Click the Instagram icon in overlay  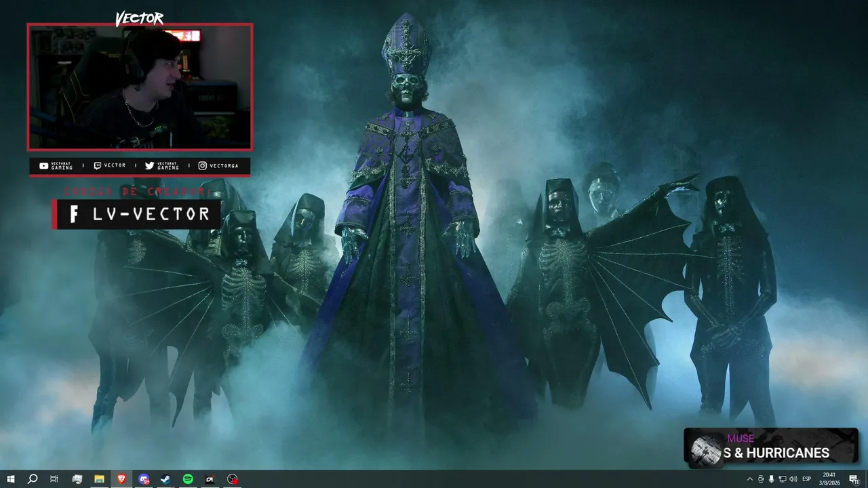(202, 165)
